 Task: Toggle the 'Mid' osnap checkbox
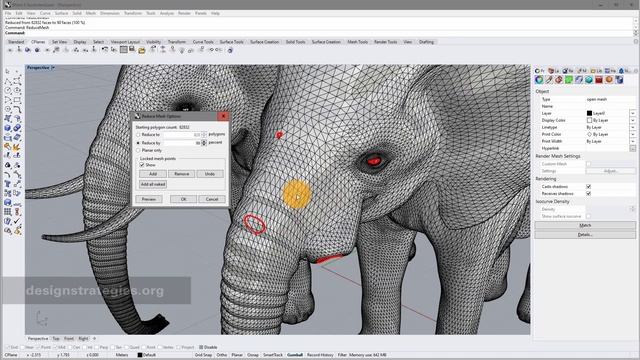(56, 347)
